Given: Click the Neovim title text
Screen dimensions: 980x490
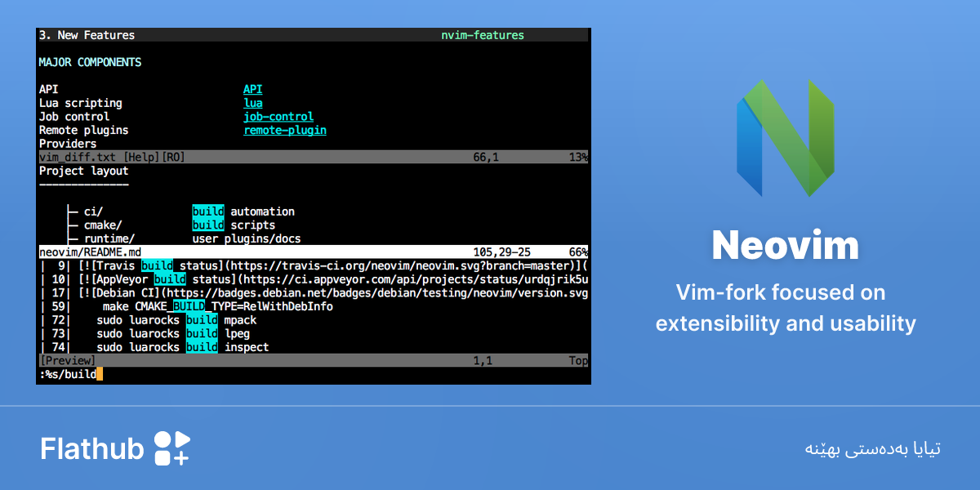Looking at the screenshot, I should click(x=785, y=245).
